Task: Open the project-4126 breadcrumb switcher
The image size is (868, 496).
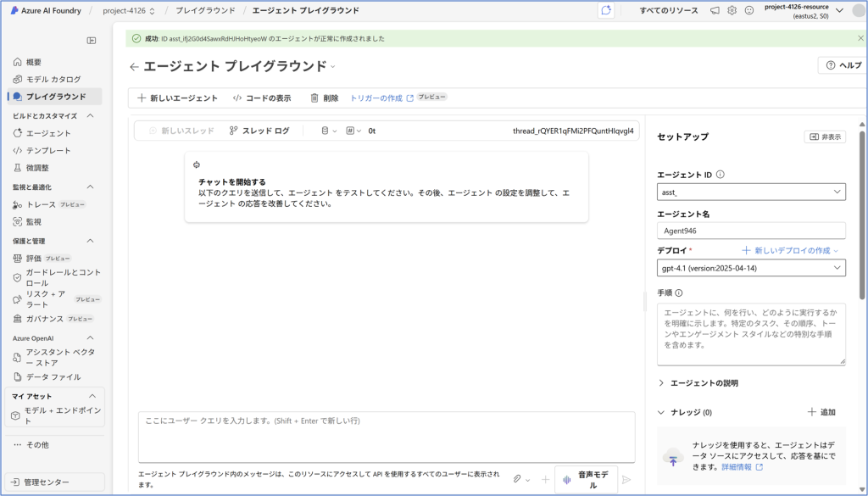Action: 129,10
